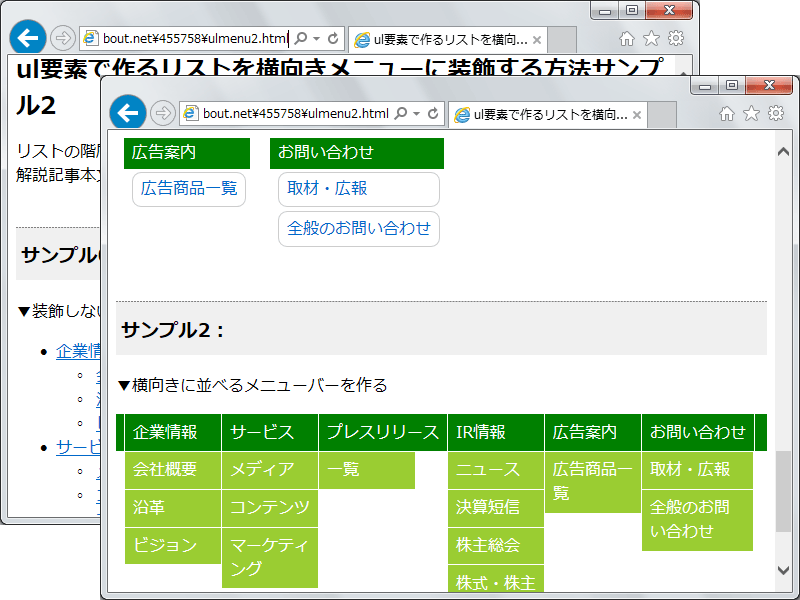800x600 pixels.
Task: Expand the address bar dropdown in the front window
Action: click(417, 114)
